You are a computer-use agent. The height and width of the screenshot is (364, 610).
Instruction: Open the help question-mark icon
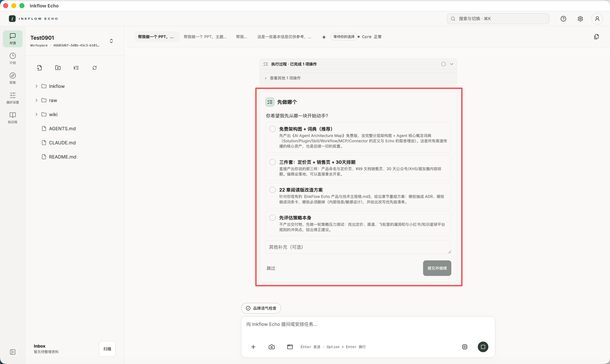pyautogui.click(x=563, y=19)
